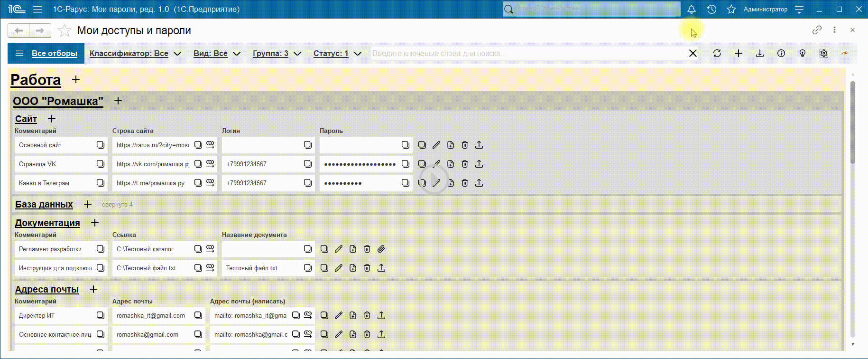Open the gear settings icon
Screen dimensions: 868x359
point(824,53)
